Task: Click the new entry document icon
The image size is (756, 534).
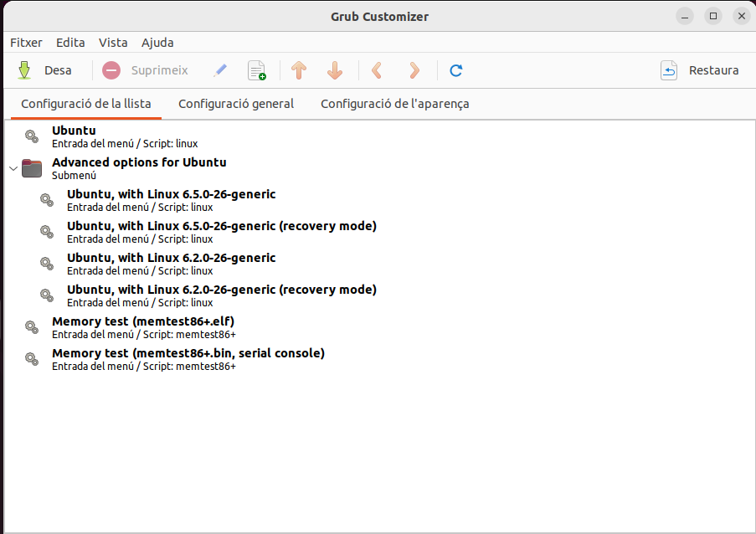Action: (x=256, y=70)
